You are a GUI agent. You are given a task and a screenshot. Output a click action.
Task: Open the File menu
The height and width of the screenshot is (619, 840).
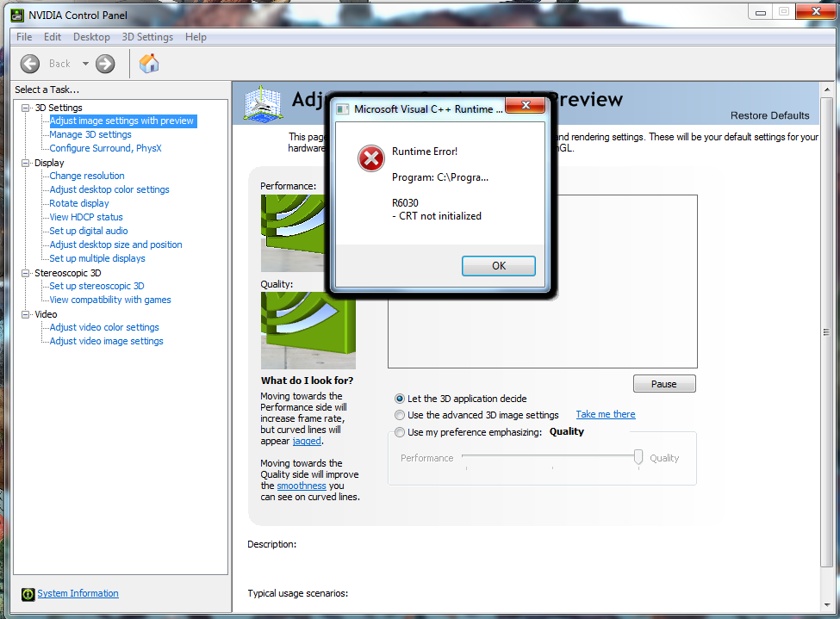pos(24,37)
